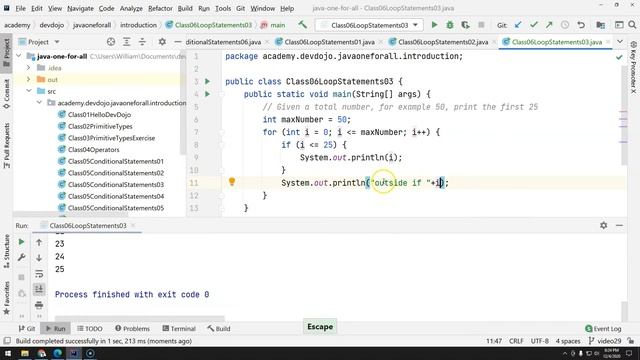The image size is (640, 360).
Task: Open Class04Operators in project tree
Action: click(93, 149)
